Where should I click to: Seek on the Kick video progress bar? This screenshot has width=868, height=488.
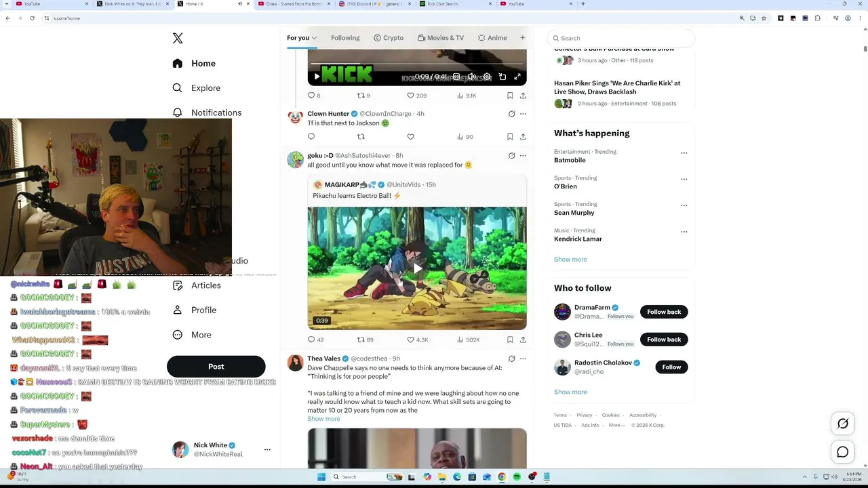417,64
